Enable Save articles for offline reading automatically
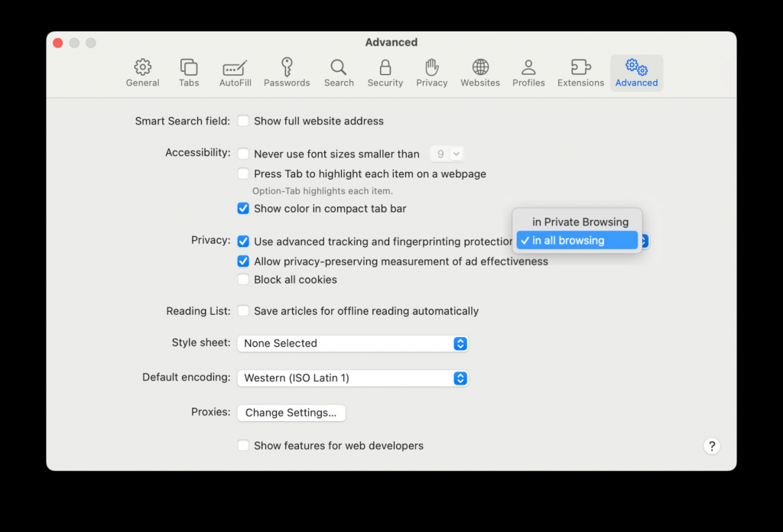783x532 pixels. point(243,311)
